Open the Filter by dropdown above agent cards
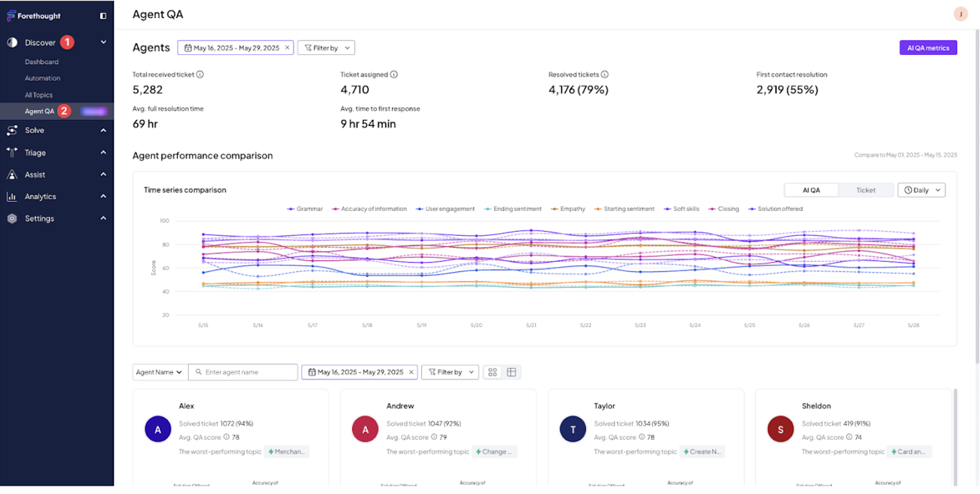Image resolution: width=980 pixels, height=494 pixels. (x=450, y=371)
